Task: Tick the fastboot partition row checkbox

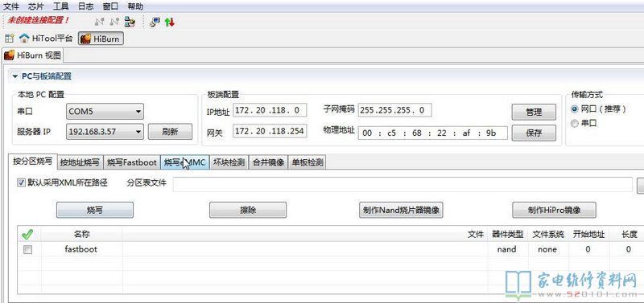Action: [27, 249]
